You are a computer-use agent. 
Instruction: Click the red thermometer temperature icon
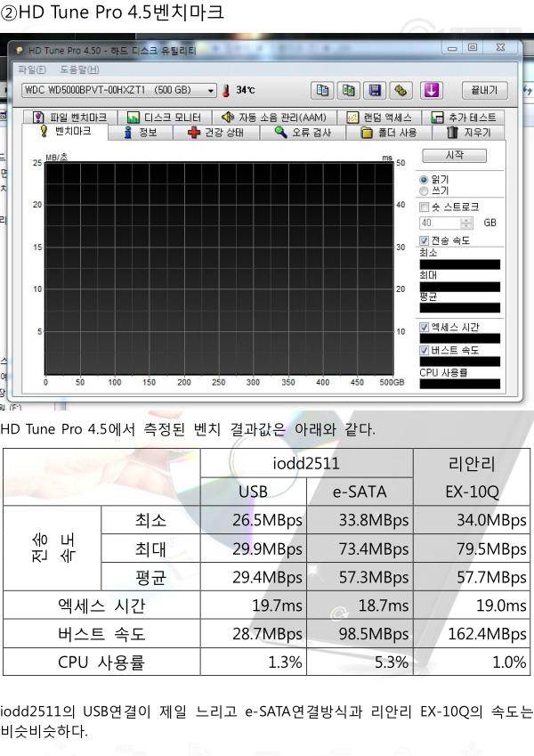pyautogui.click(x=225, y=90)
